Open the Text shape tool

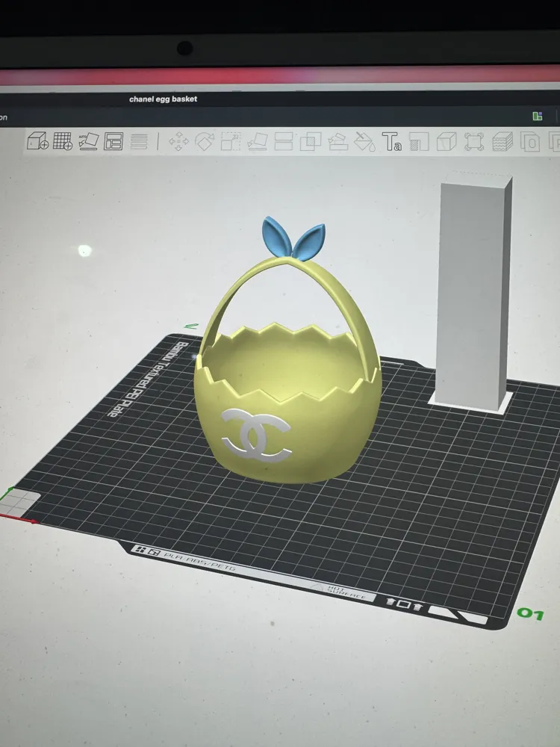tap(392, 141)
